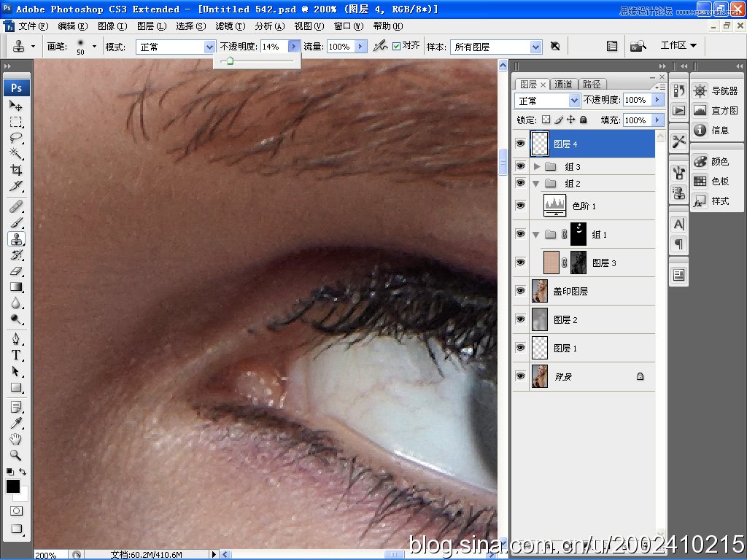Select the Gradient tool
The image size is (747, 560).
pyautogui.click(x=16, y=287)
